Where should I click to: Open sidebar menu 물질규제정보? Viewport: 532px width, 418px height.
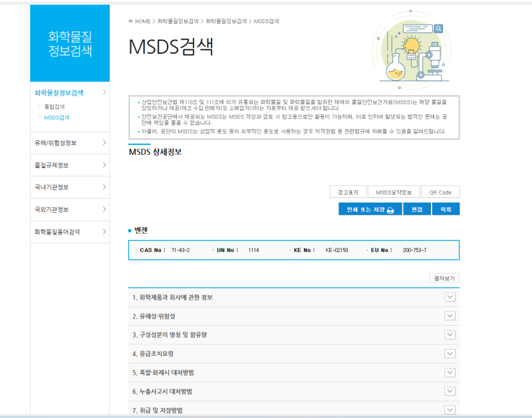click(x=70, y=165)
